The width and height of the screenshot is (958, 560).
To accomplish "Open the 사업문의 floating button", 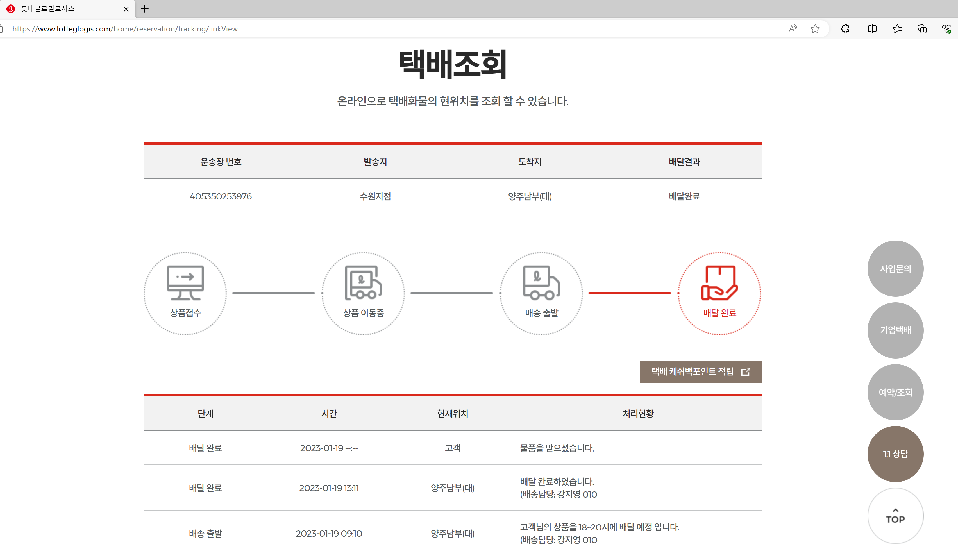I will click(x=895, y=269).
